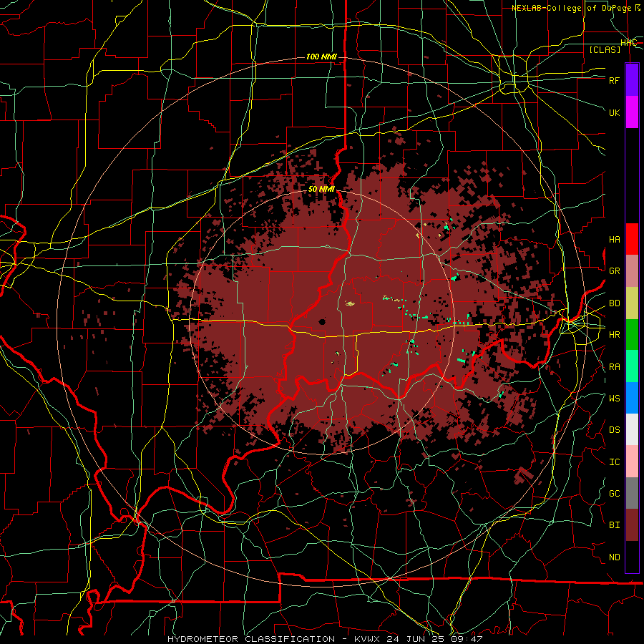Screen dimensions: 644x644
Task: Click the olive yellow BD legend swatch
Action: coord(632,303)
